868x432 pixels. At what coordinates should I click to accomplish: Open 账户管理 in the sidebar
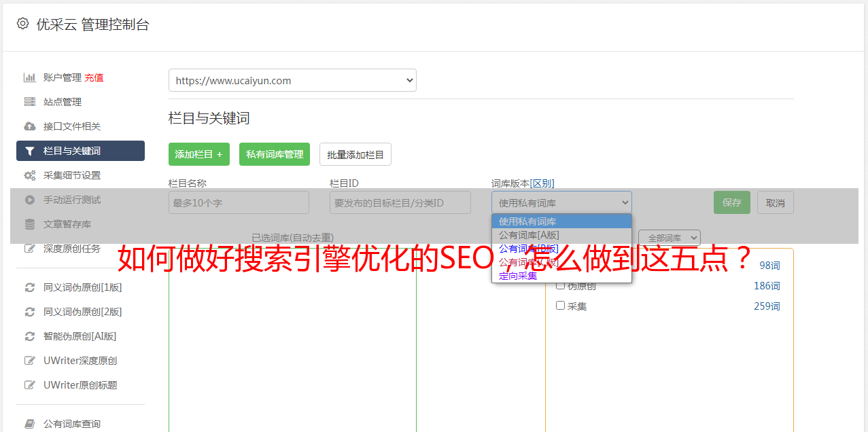63,77
